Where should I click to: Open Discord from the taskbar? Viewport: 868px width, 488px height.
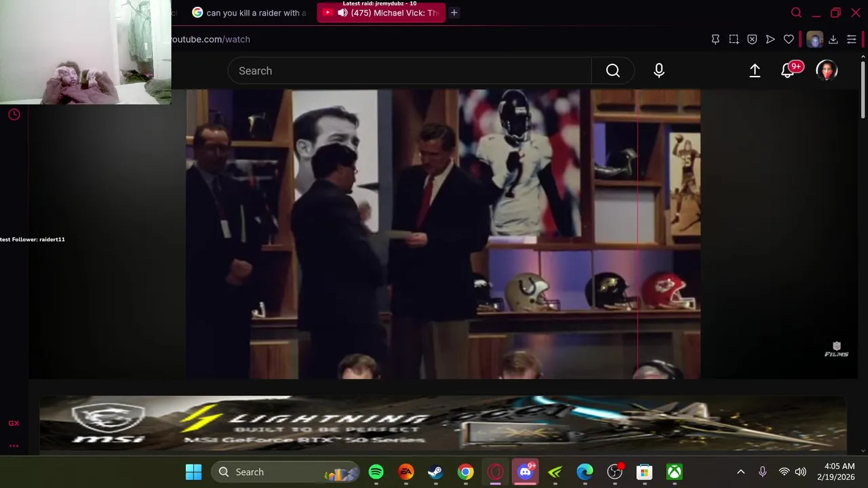(x=526, y=472)
